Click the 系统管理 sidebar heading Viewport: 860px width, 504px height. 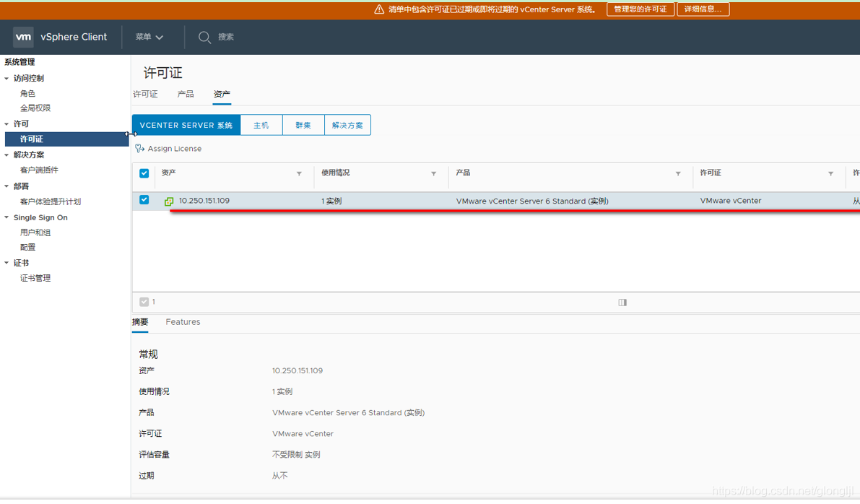(x=19, y=62)
